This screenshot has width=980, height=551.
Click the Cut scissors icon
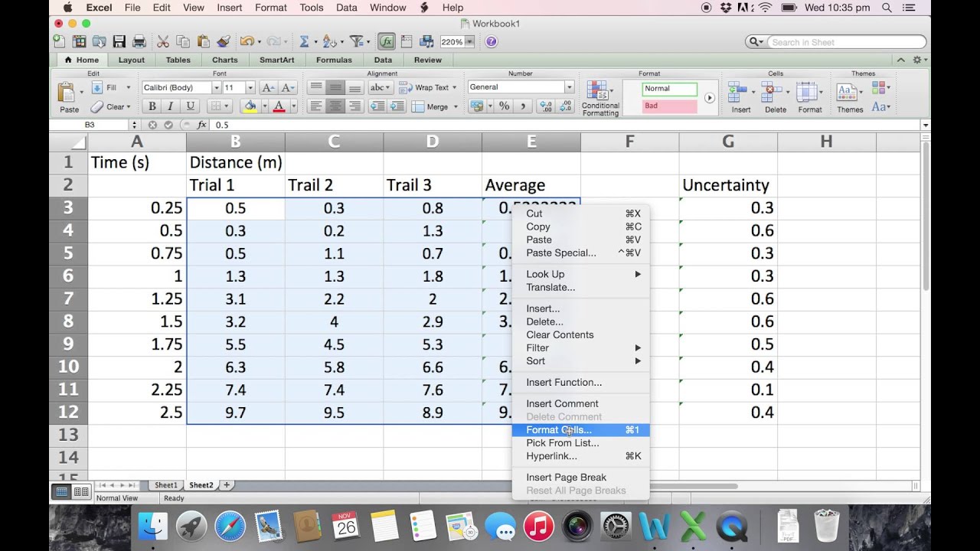pyautogui.click(x=163, y=41)
